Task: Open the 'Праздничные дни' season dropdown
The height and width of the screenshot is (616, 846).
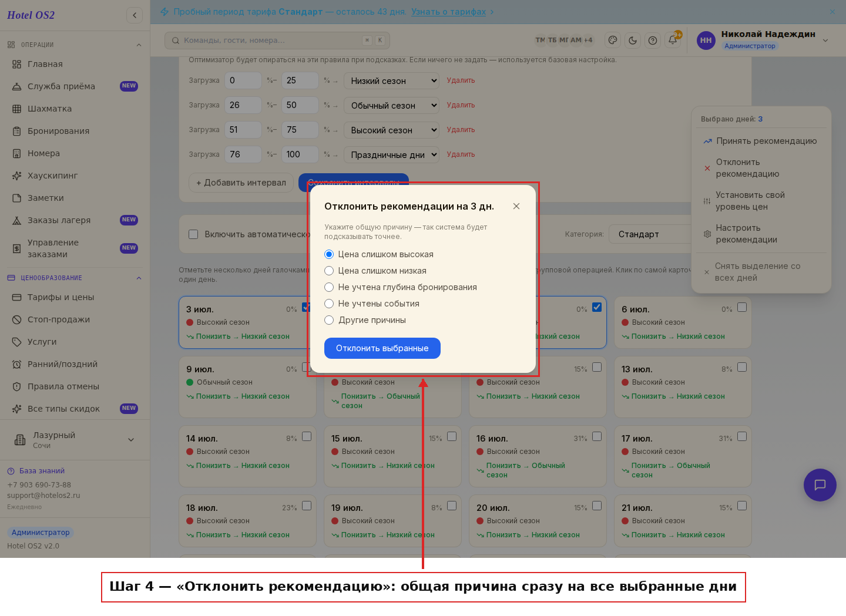Action: point(392,155)
